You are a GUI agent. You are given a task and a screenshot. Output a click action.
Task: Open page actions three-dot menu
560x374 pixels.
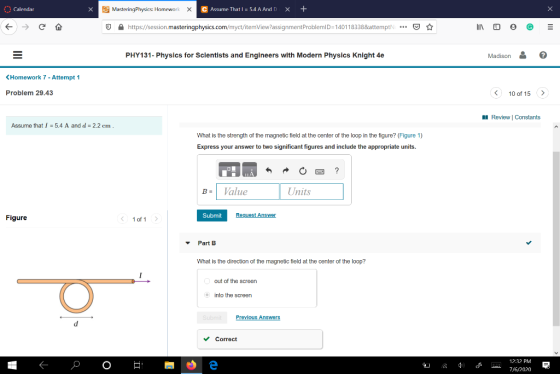[403, 27]
